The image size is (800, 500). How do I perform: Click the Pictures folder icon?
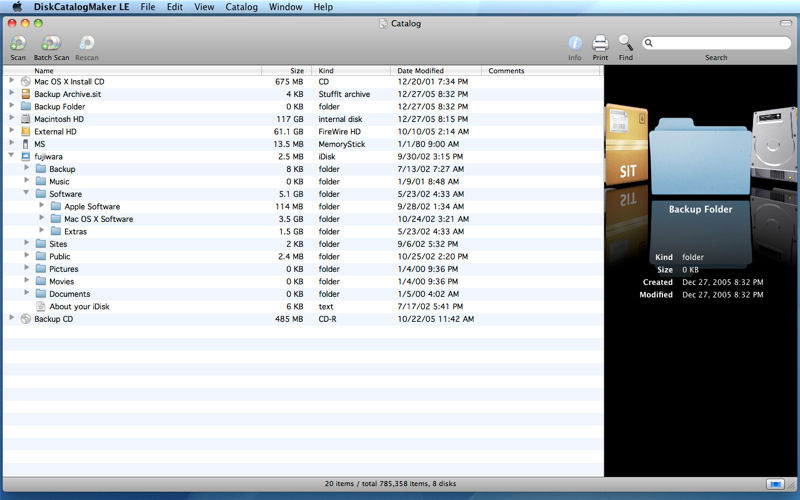pyautogui.click(x=41, y=269)
